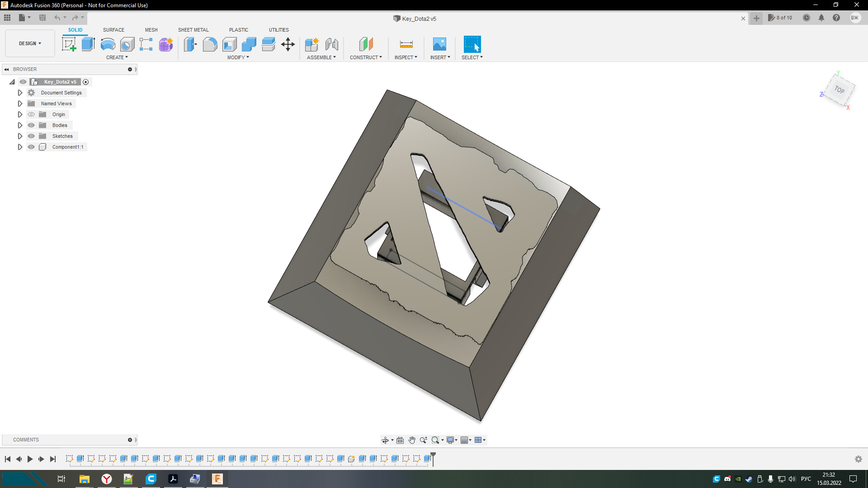Select the Joint tool
This screenshot has height=488, width=868.
click(332, 44)
